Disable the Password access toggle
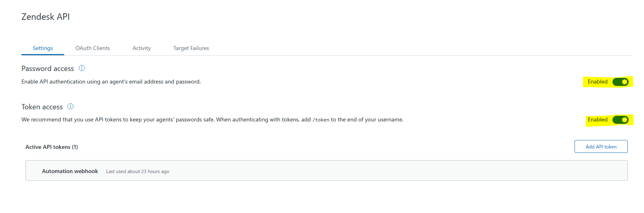 620,82
